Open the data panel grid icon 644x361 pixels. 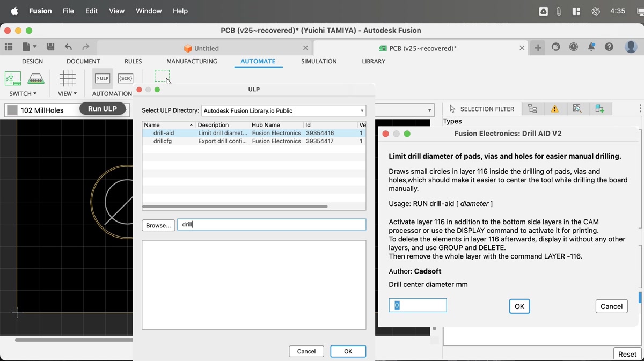9,47
